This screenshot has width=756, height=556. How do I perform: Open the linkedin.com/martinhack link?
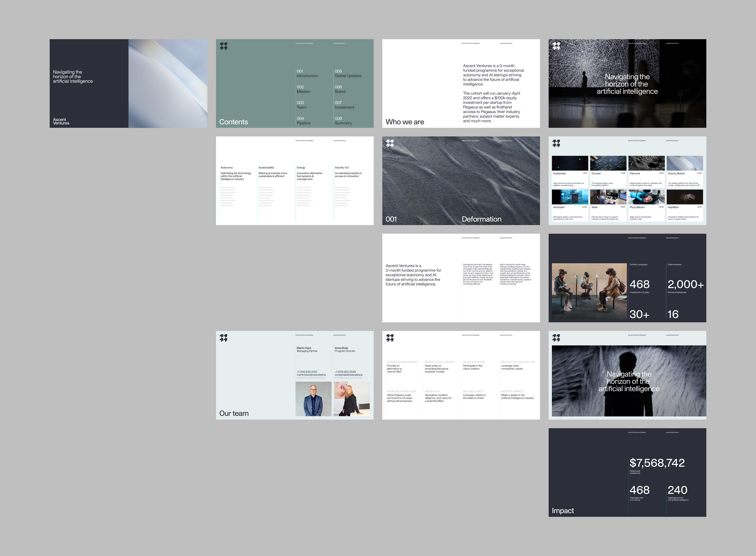pyautogui.click(x=311, y=378)
